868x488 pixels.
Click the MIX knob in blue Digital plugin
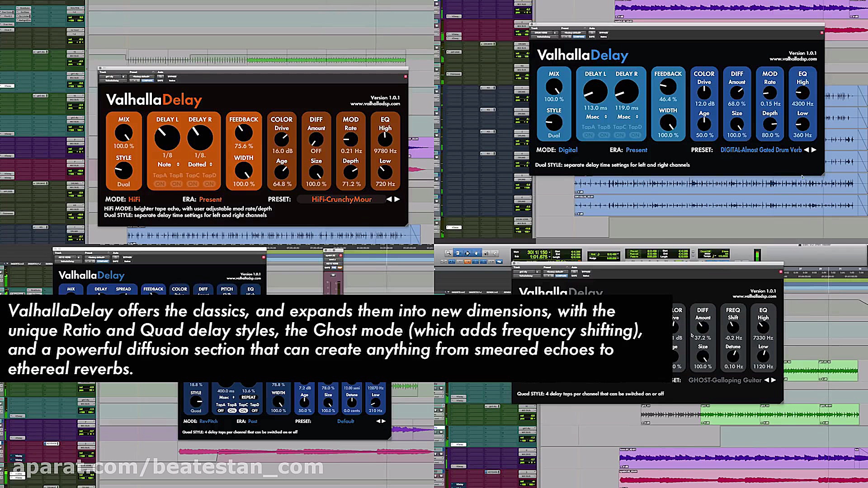tap(554, 86)
